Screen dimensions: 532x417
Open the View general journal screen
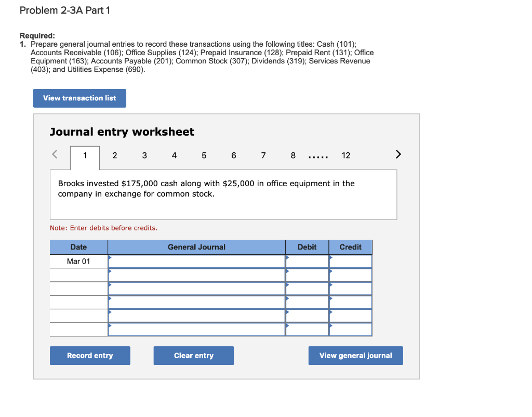click(355, 355)
